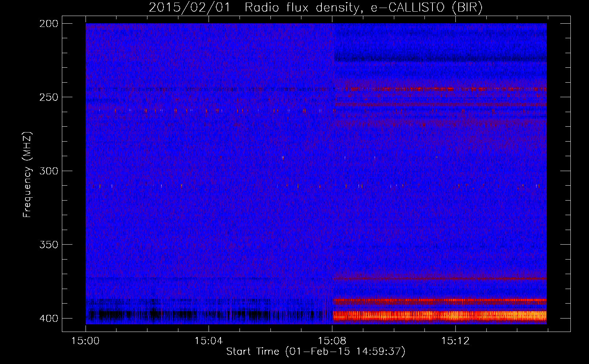The height and width of the screenshot is (364, 589).
Task: Click the bright yellow emission band near 400 MHz
Action: point(440,316)
